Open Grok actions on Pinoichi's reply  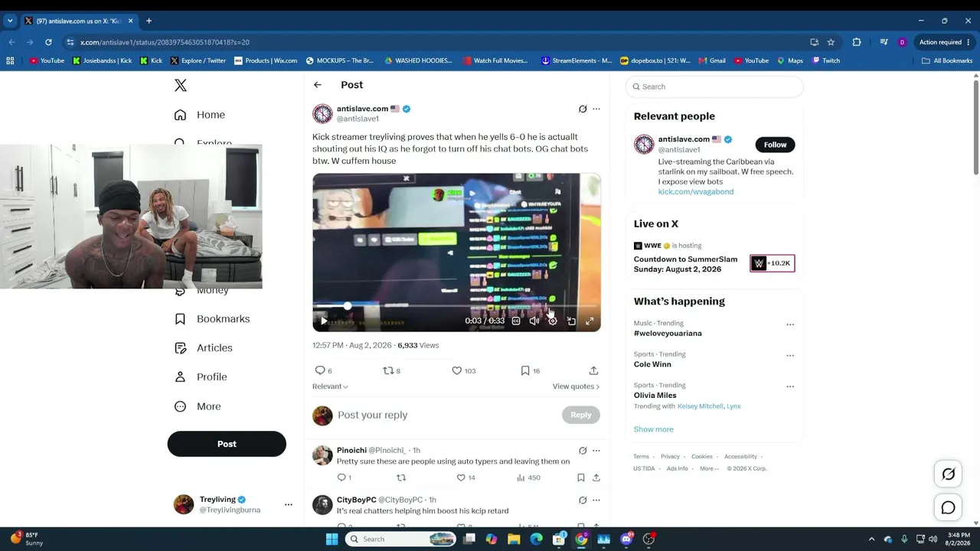pyautogui.click(x=583, y=450)
